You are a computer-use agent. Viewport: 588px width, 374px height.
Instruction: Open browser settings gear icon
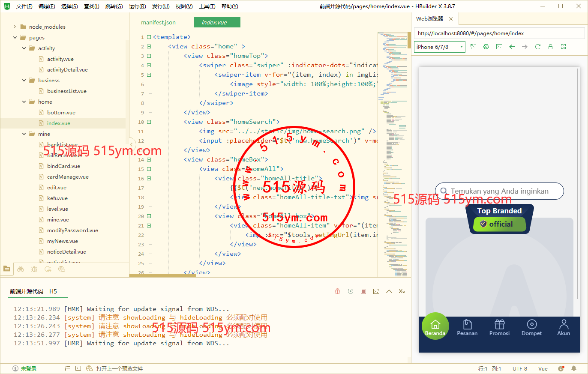tap(486, 47)
